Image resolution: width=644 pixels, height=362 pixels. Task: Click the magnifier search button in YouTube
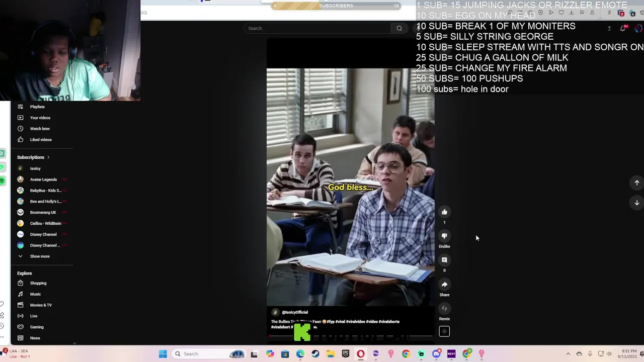pyautogui.click(x=399, y=28)
